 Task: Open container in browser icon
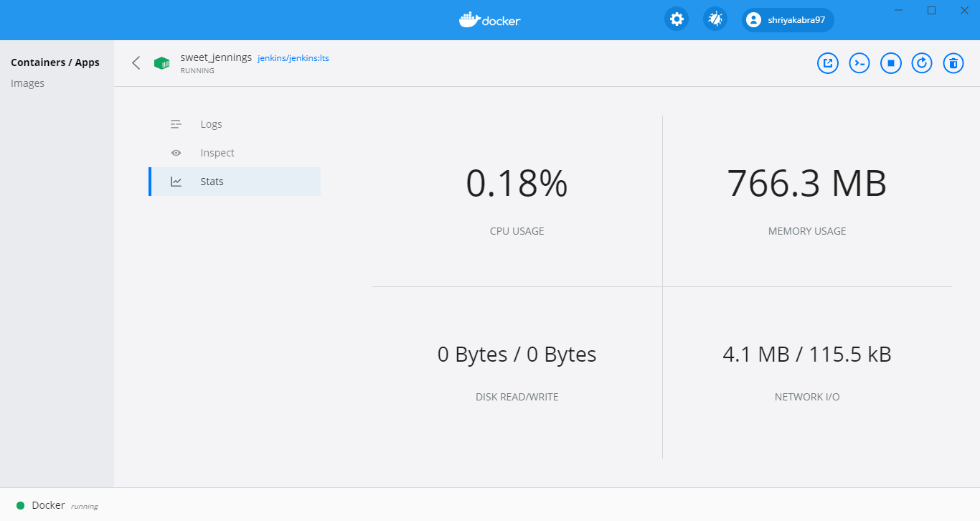pos(828,63)
